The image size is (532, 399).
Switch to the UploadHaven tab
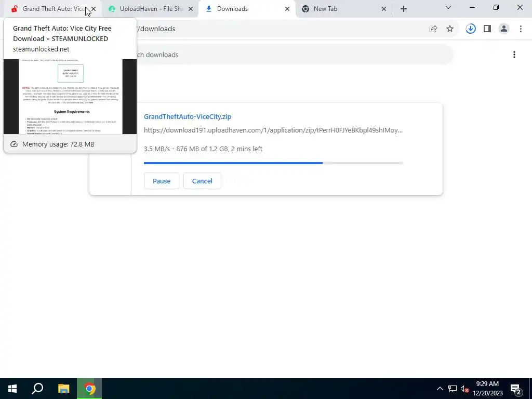pos(150,9)
